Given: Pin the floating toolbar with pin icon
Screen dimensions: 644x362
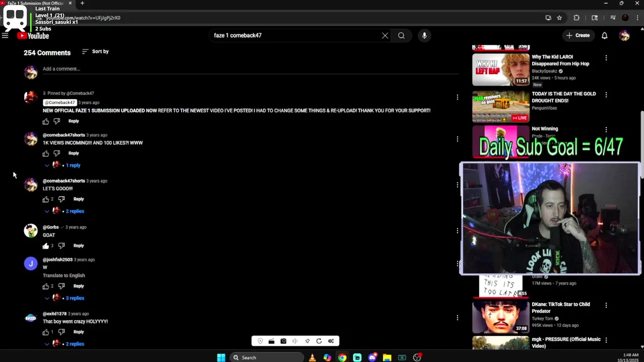Looking at the screenshot, I should (307, 341).
